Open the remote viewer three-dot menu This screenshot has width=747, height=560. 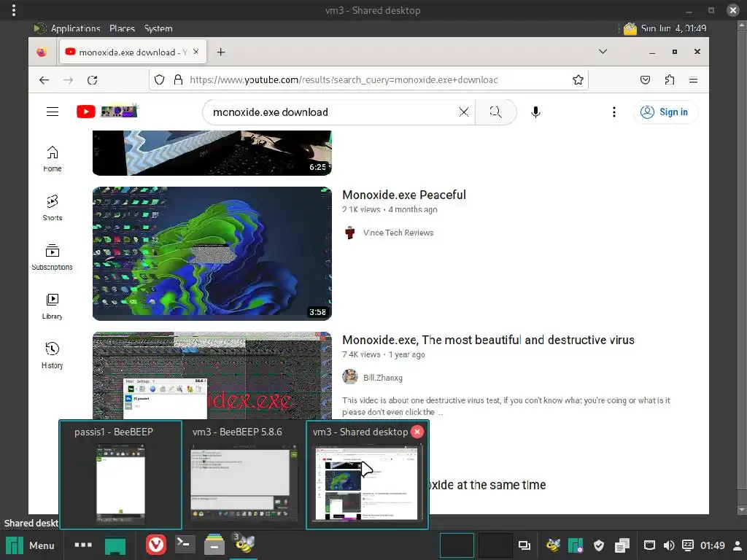tap(14, 10)
